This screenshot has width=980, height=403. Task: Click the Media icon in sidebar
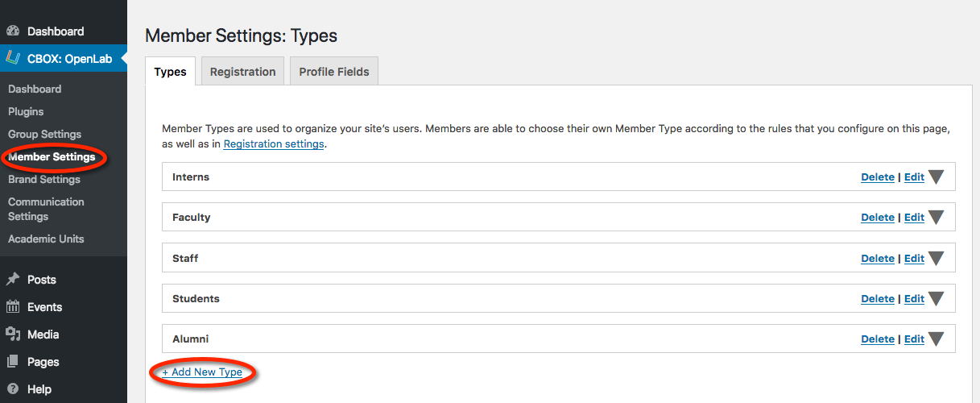click(13, 334)
